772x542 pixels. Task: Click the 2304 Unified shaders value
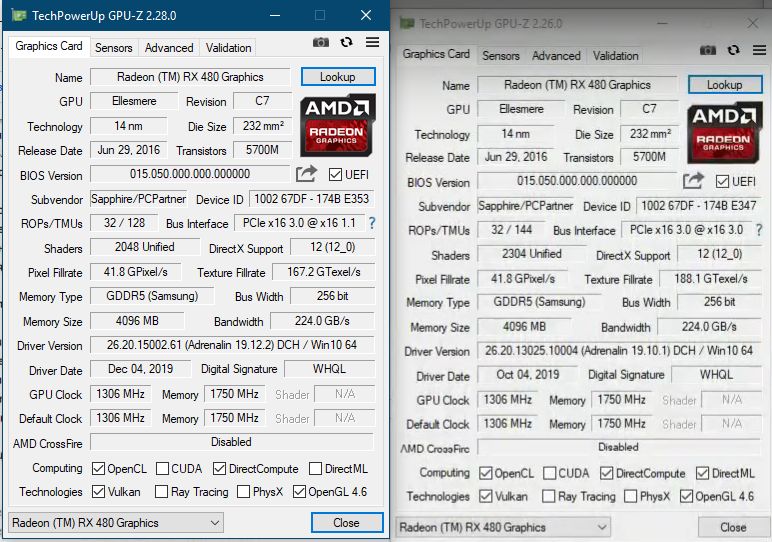pos(532,254)
